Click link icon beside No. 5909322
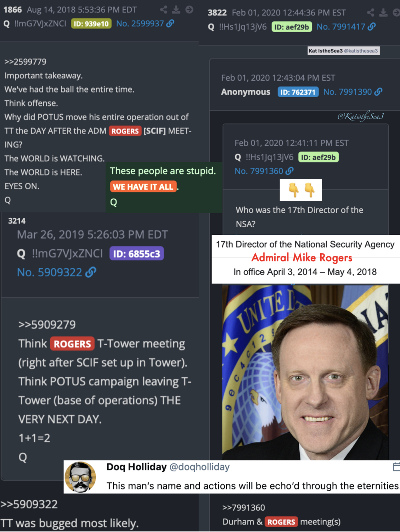 (91, 272)
